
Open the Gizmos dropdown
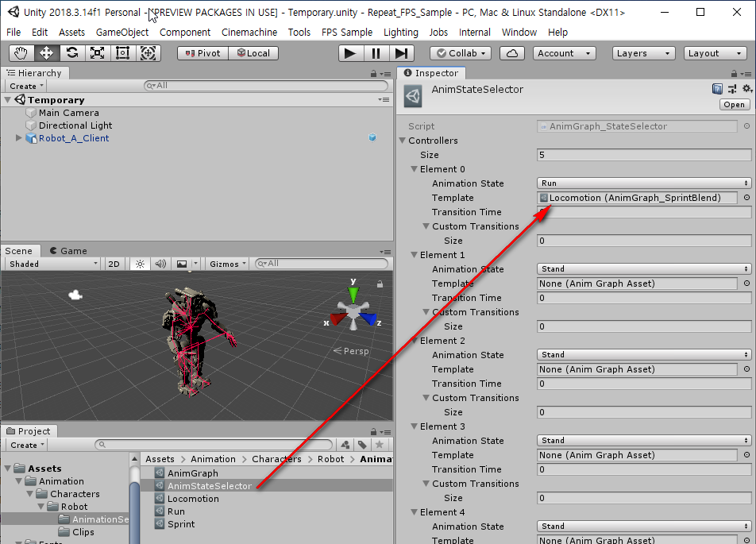click(x=228, y=264)
